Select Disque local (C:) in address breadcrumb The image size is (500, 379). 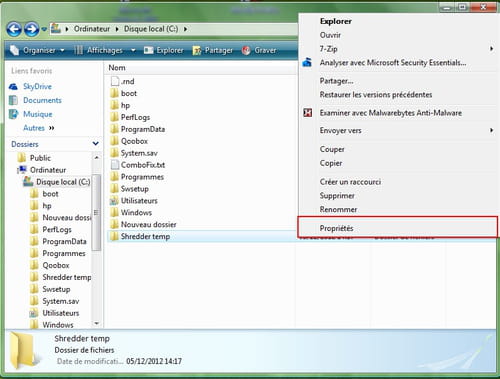tap(151, 29)
